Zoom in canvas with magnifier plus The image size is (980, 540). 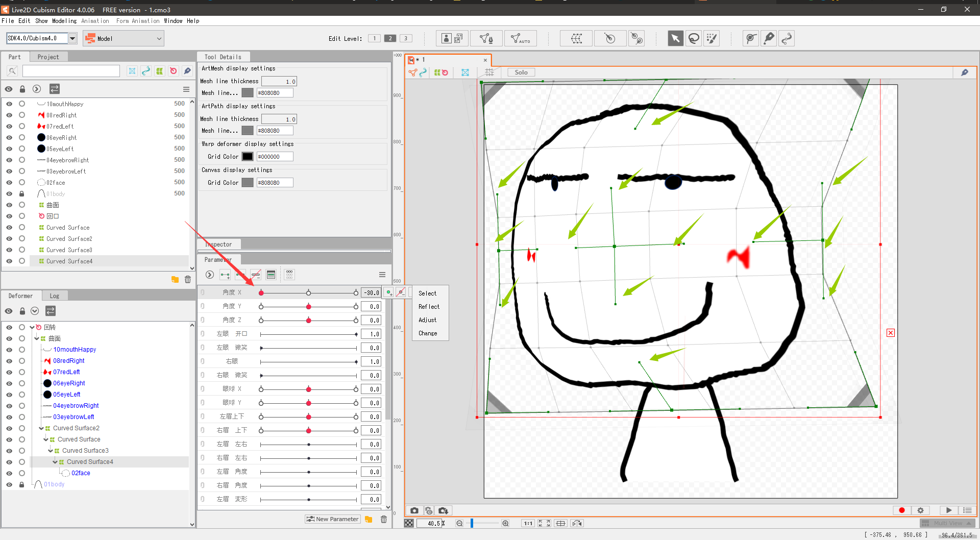(505, 523)
